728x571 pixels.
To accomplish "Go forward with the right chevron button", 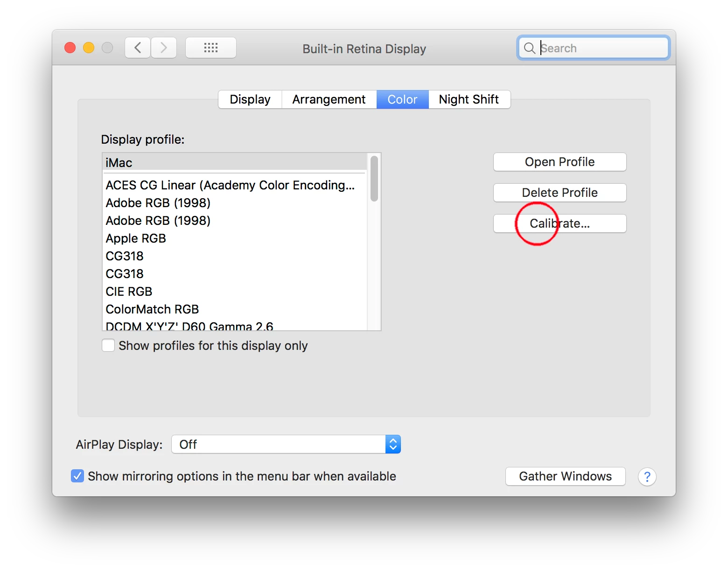I will coord(164,48).
